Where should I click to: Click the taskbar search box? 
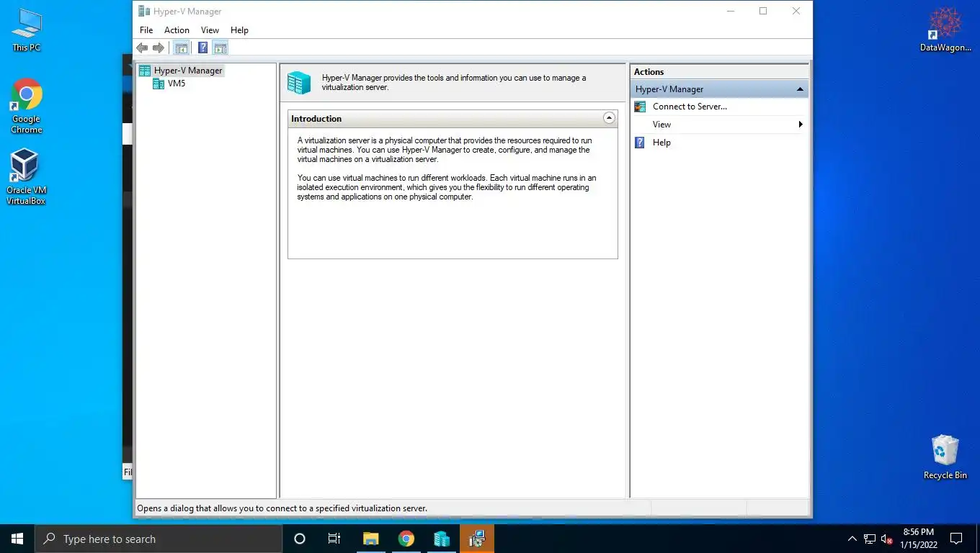[x=159, y=539]
